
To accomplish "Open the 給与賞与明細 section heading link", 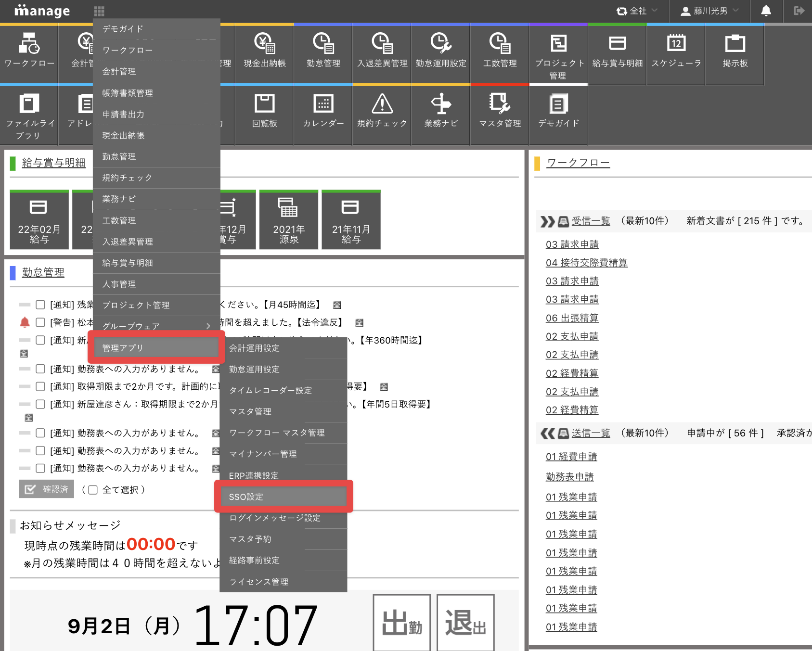I will tap(53, 163).
